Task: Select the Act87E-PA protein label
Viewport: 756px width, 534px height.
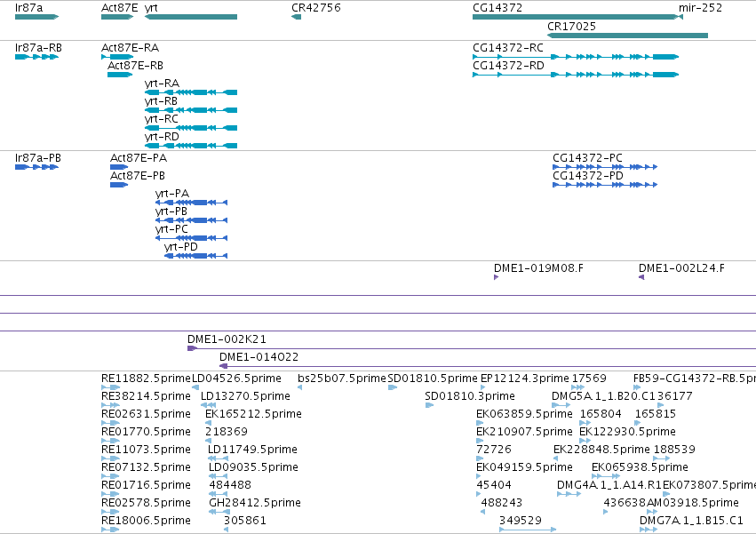Action: point(139,158)
